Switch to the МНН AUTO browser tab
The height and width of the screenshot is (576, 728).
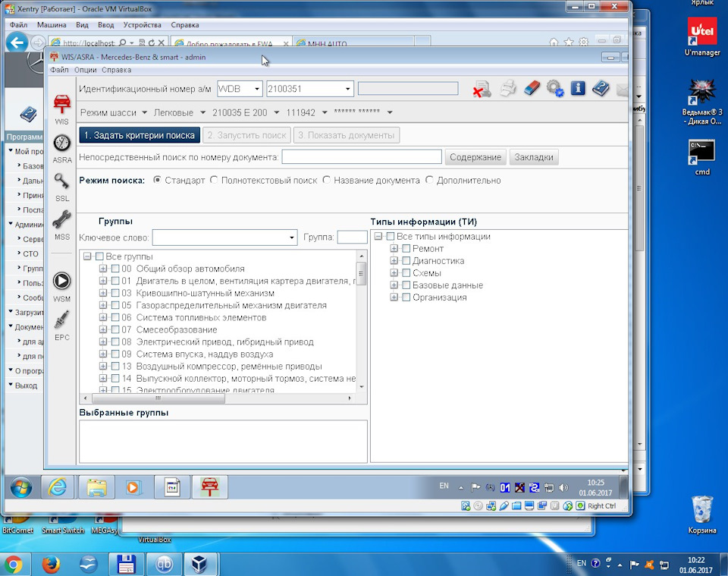coord(353,42)
